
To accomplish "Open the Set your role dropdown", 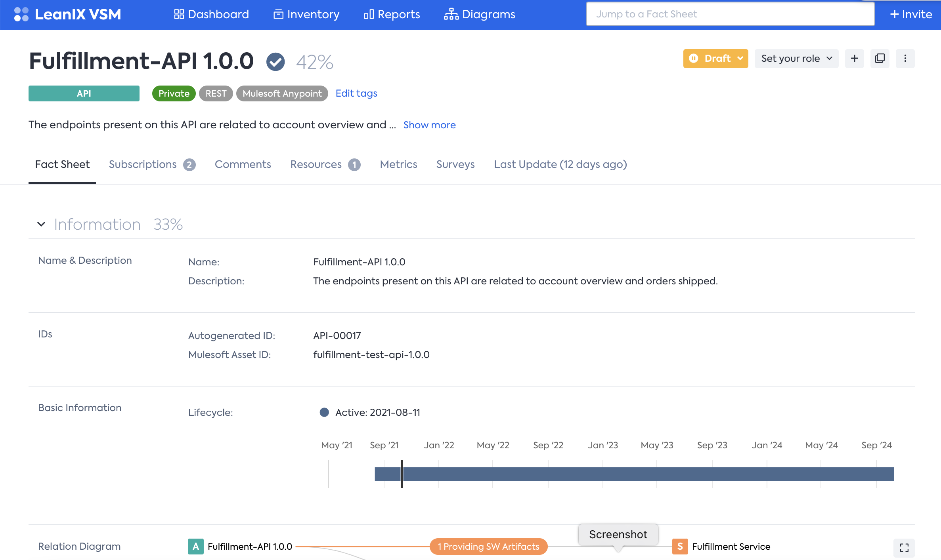I will click(x=796, y=59).
